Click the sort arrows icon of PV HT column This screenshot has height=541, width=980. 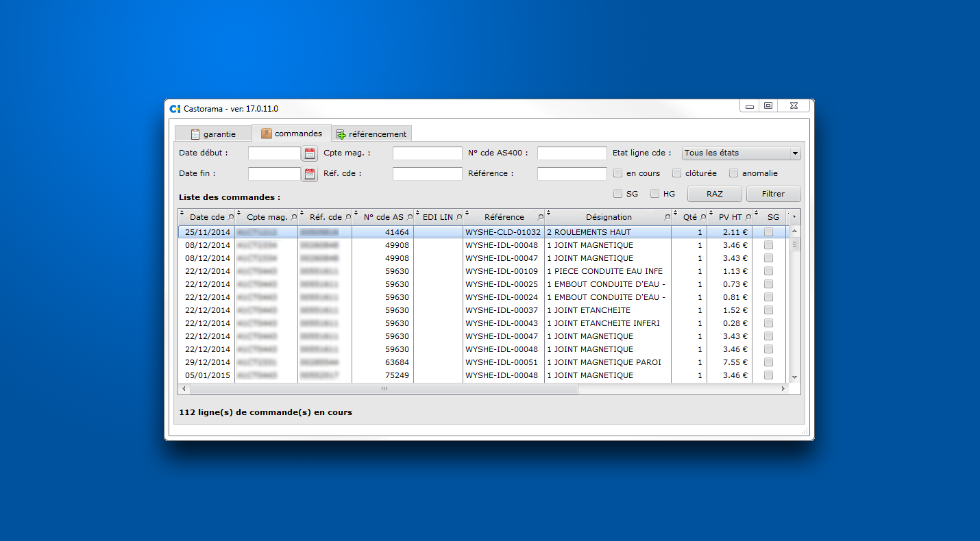tap(711, 212)
